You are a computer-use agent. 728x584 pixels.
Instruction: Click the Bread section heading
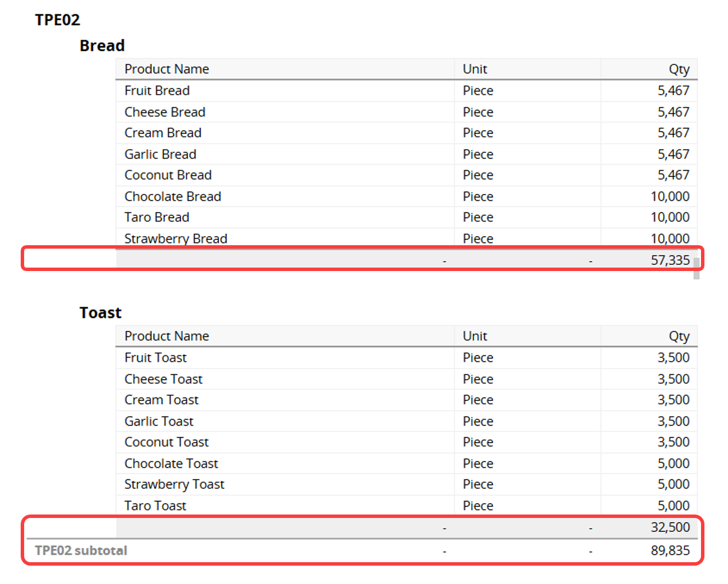click(102, 45)
